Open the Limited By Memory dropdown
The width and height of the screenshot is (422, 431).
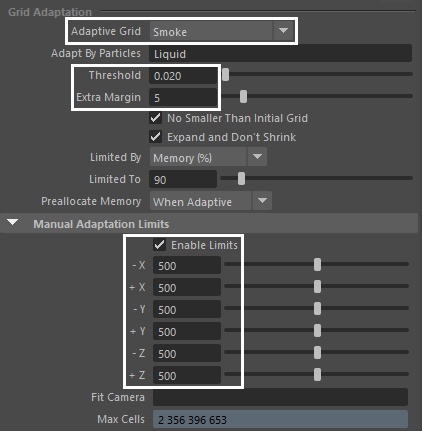(208, 157)
